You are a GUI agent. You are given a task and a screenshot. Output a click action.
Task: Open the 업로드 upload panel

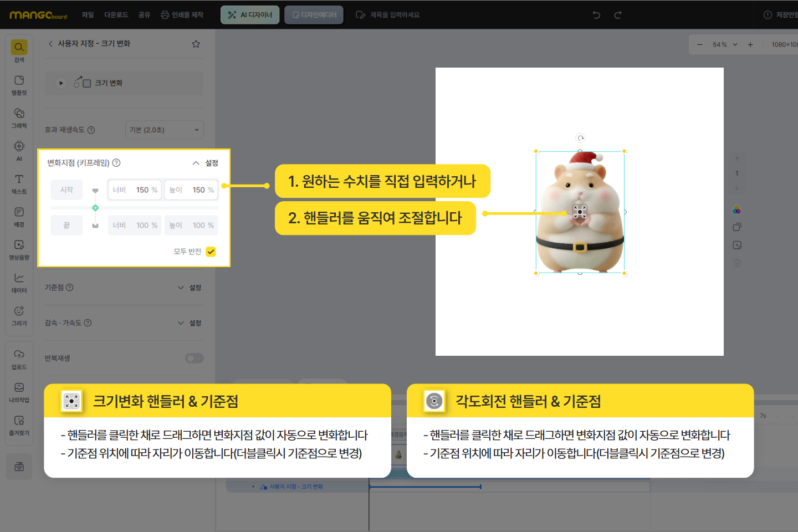[19, 359]
